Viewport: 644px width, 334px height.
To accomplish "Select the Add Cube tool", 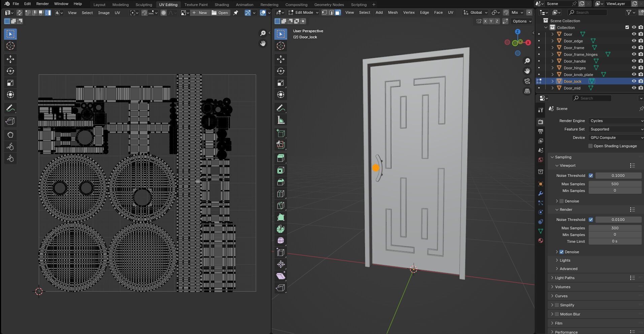I will coord(281,133).
